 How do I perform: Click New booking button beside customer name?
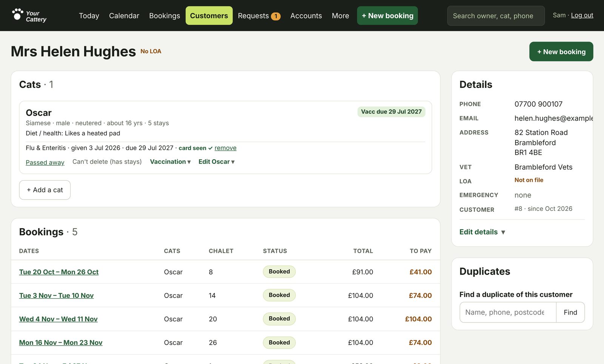coord(561,52)
